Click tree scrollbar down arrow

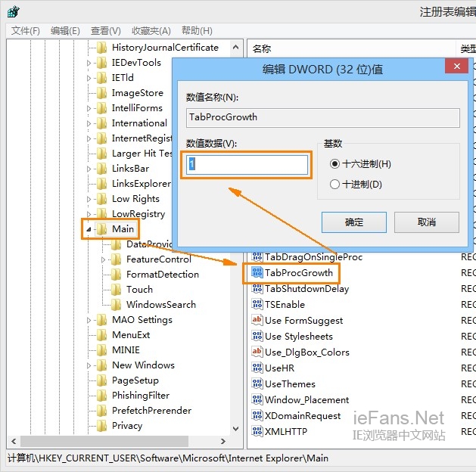point(235,429)
